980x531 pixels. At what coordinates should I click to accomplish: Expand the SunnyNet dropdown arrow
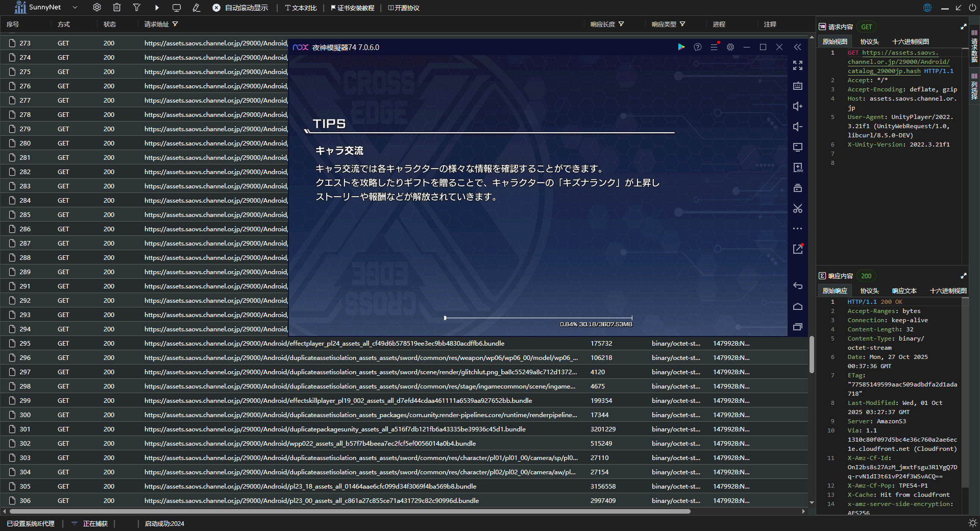click(x=75, y=8)
